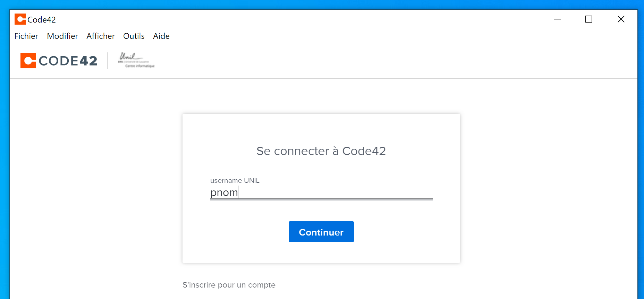
Task: Click the Code42 title text in title bar
Action: (x=42, y=20)
